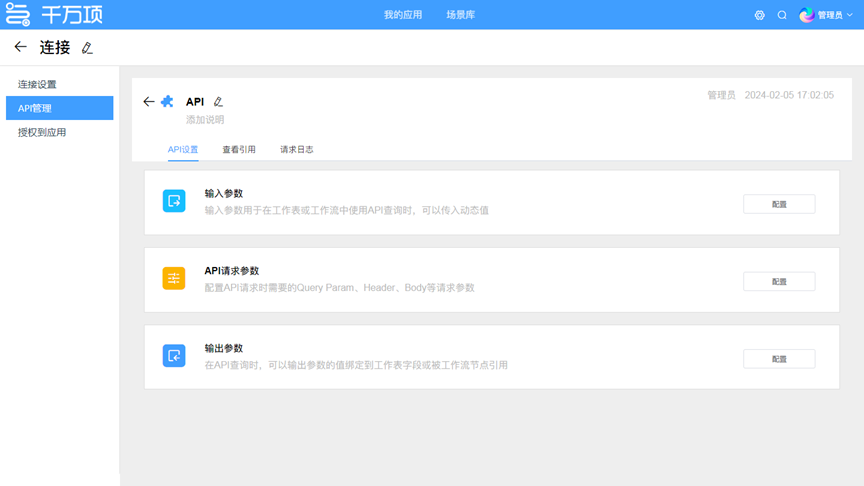The height and width of the screenshot is (486, 864).
Task: Click the 输出参数 blue output icon
Action: click(x=174, y=355)
